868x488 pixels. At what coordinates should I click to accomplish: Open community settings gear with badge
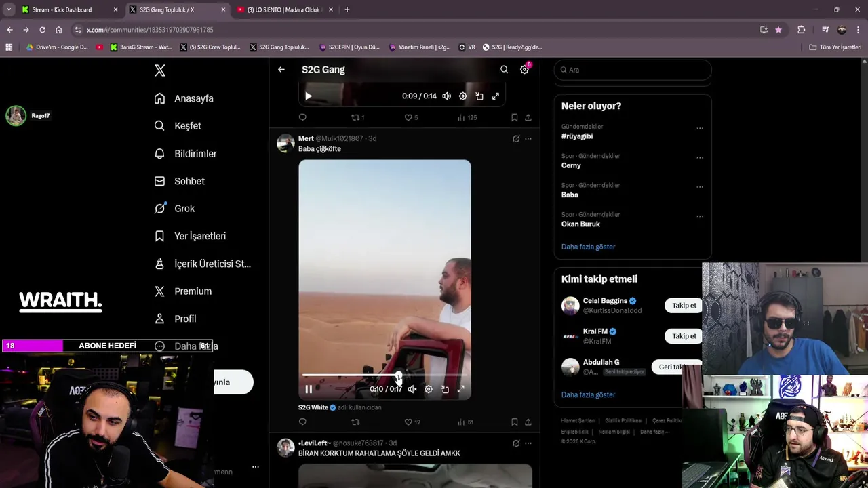tap(524, 69)
